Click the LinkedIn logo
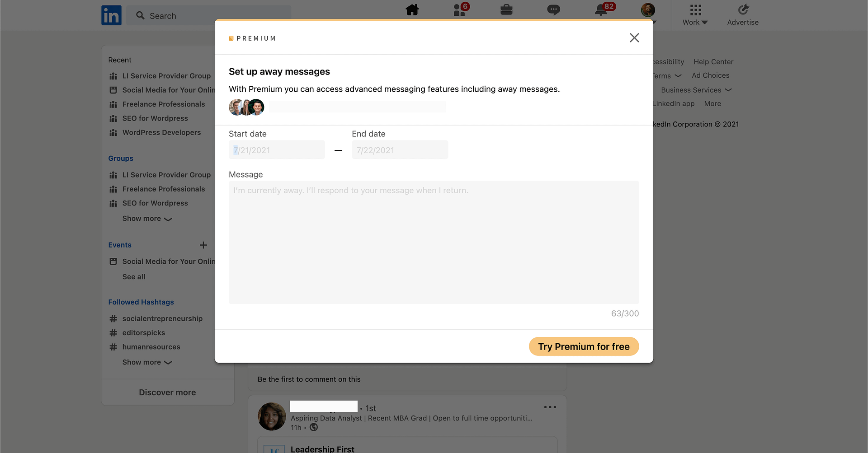 click(x=111, y=15)
